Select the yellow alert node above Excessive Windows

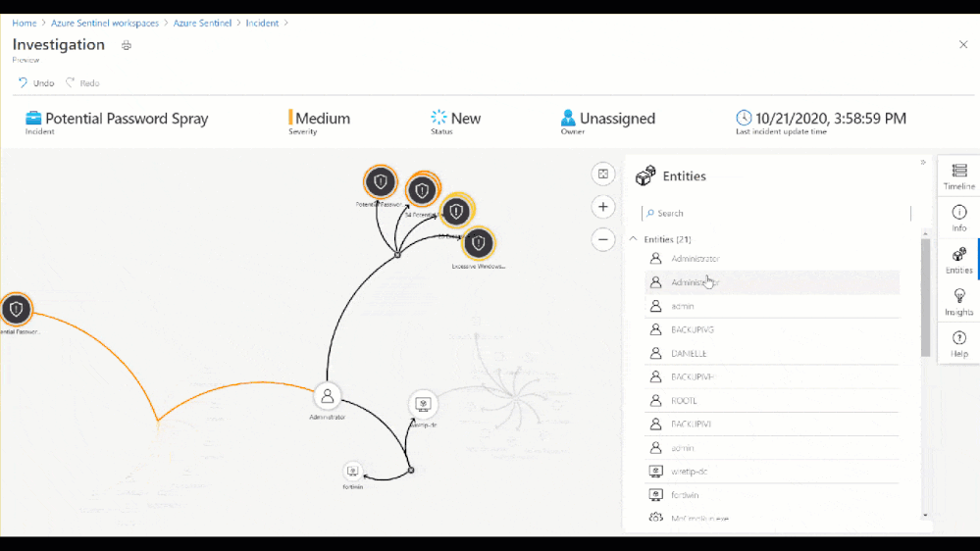point(456,211)
